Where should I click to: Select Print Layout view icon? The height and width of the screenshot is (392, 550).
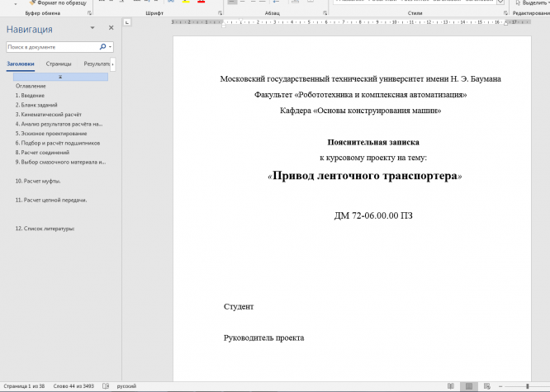pyautogui.click(x=468, y=385)
